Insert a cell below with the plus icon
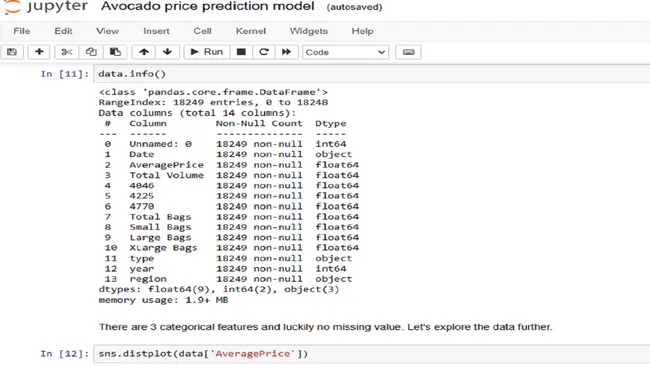The width and height of the screenshot is (650, 366). point(39,52)
